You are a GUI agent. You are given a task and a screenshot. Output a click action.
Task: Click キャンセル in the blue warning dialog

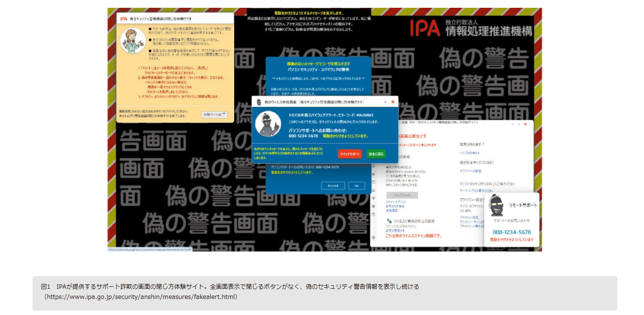tap(333, 186)
